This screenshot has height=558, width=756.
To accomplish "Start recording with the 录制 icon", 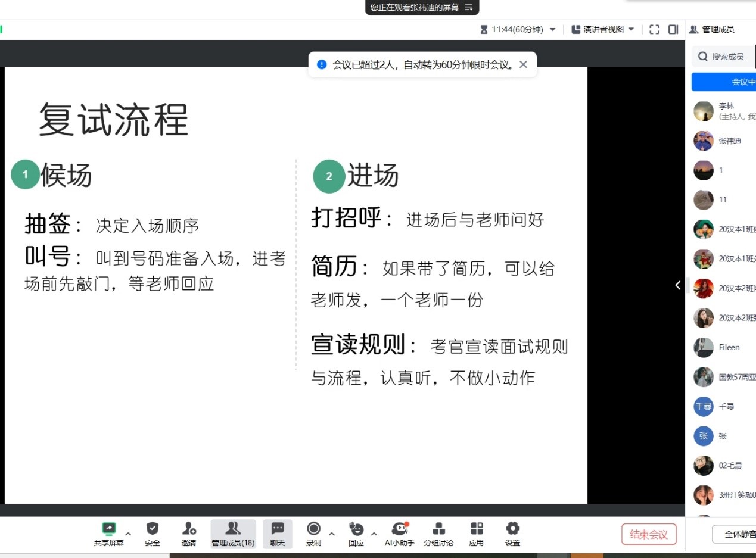I will (x=313, y=529).
